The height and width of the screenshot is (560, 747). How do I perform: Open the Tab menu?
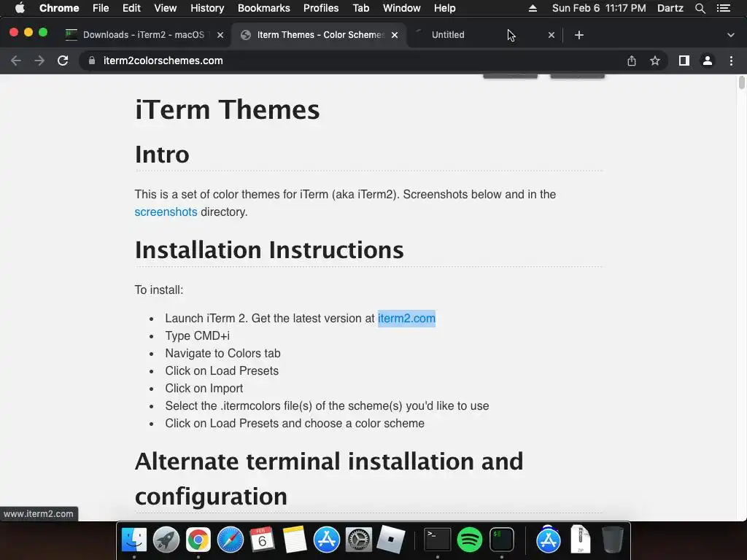click(360, 8)
